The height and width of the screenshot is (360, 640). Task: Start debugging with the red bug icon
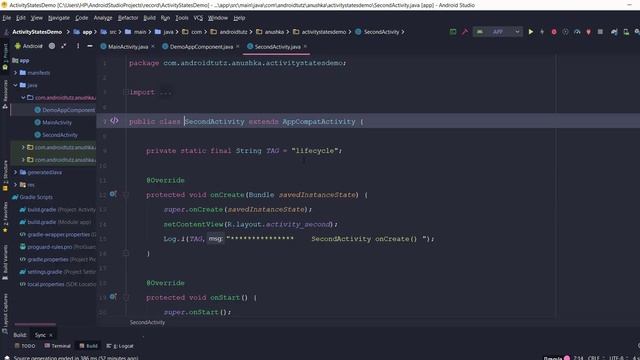(x=554, y=32)
